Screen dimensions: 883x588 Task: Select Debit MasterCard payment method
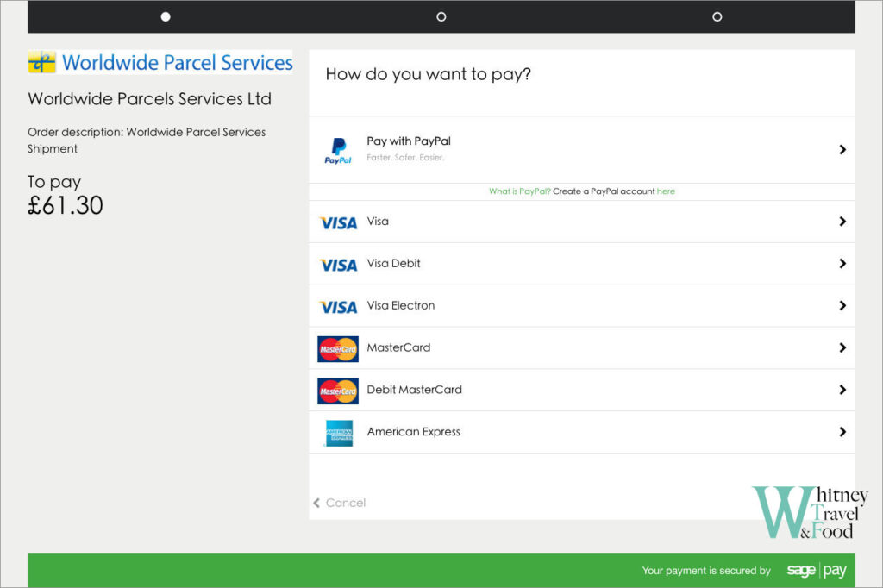(582, 391)
